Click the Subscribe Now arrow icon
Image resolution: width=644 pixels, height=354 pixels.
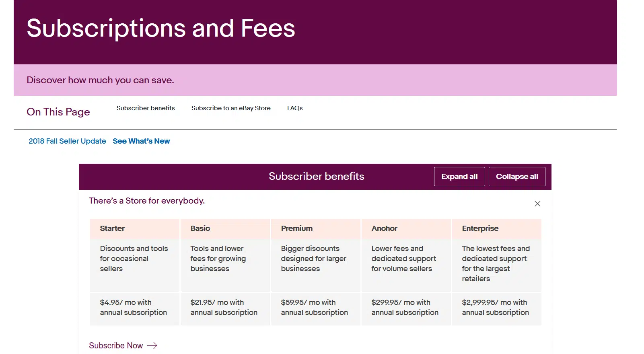[152, 346]
